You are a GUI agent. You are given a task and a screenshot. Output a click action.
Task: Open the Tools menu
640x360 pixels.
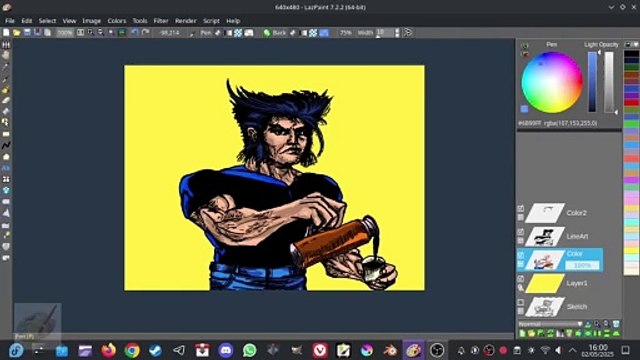[140, 21]
